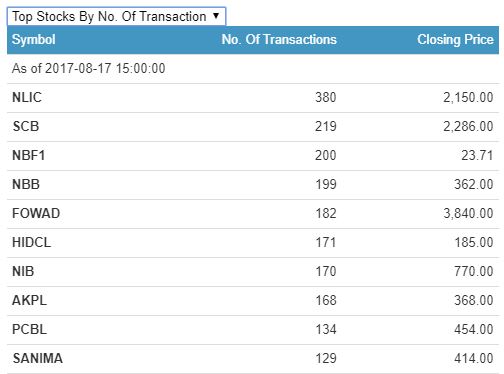504x374 pixels.
Task: Click the As of 2017-08-17 date row
Action: click(253, 69)
